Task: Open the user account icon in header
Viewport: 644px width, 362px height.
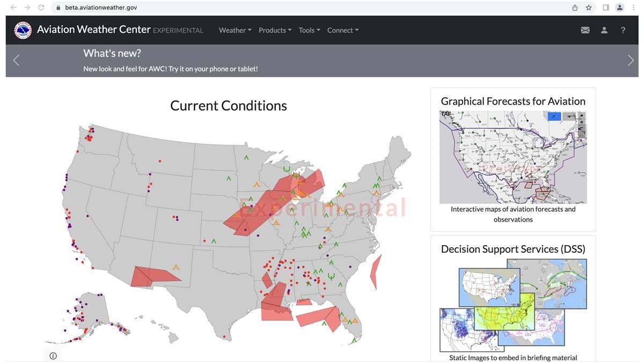Action: (x=604, y=30)
